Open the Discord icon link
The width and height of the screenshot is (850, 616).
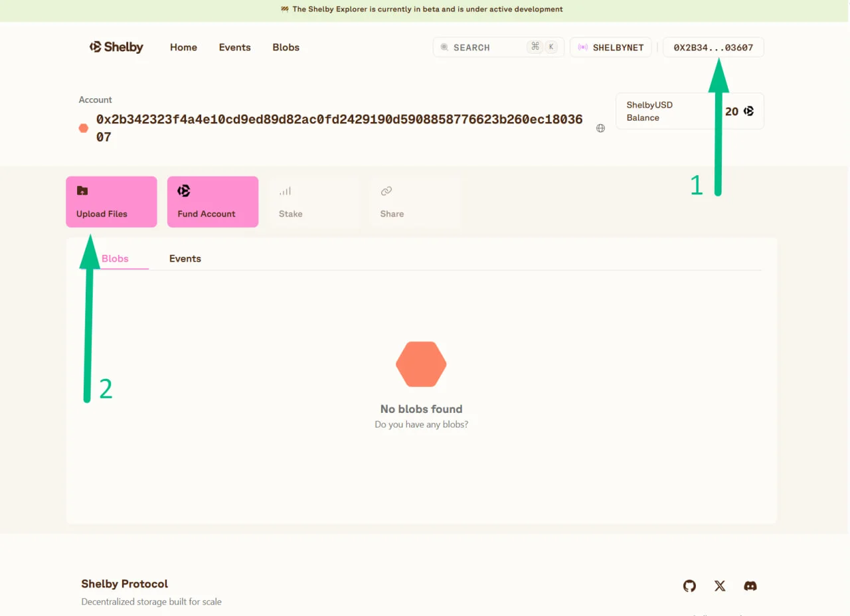pyautogui.click(x=750, y=585)
